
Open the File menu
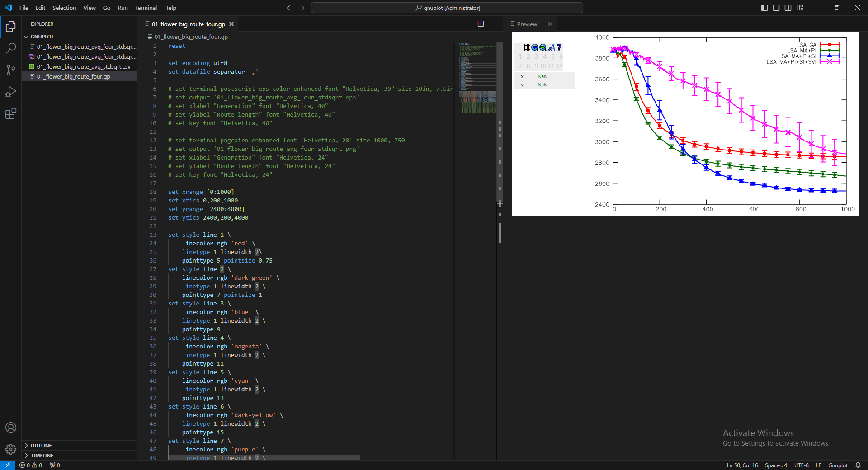[x=24, y=8]
